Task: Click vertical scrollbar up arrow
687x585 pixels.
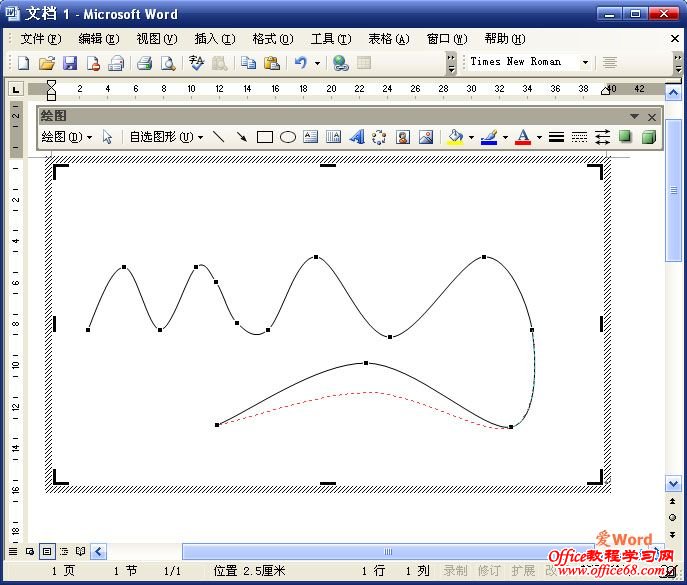Action: (673, 93)
